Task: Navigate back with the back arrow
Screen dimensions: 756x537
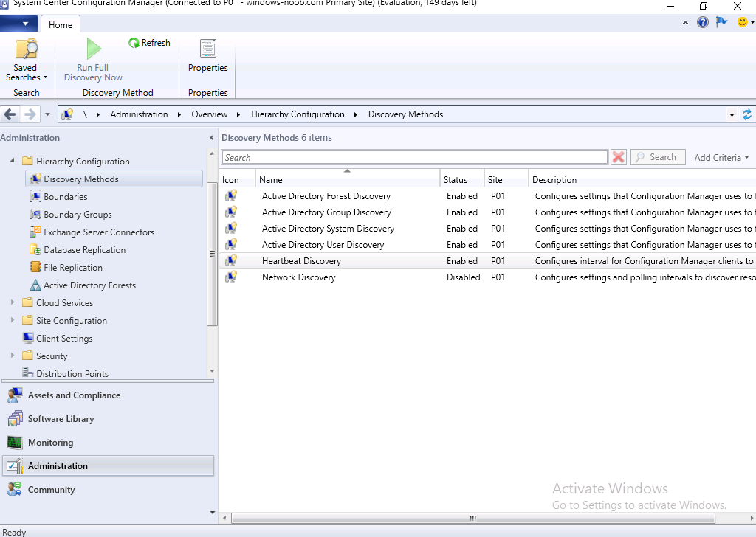Action: tap(10, 114)
